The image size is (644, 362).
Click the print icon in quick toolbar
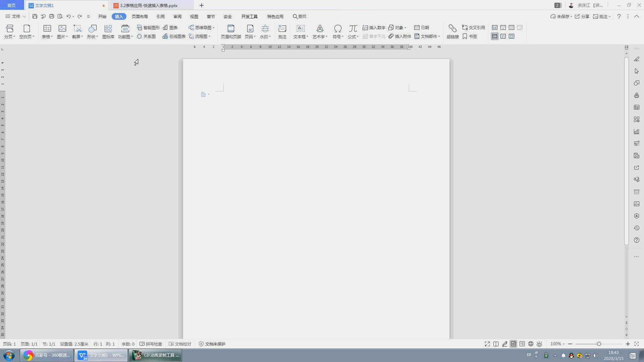pyautogui.click(x=51, y=16)
